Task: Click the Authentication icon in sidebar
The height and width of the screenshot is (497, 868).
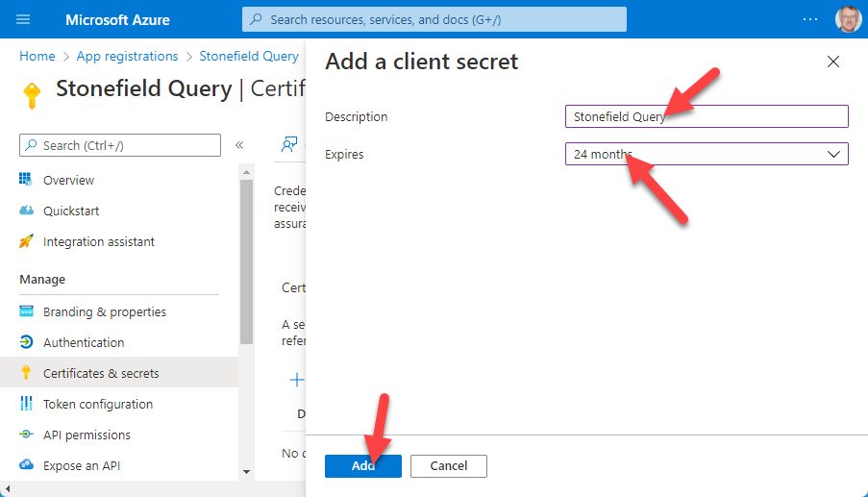Action: click(26, 342)
